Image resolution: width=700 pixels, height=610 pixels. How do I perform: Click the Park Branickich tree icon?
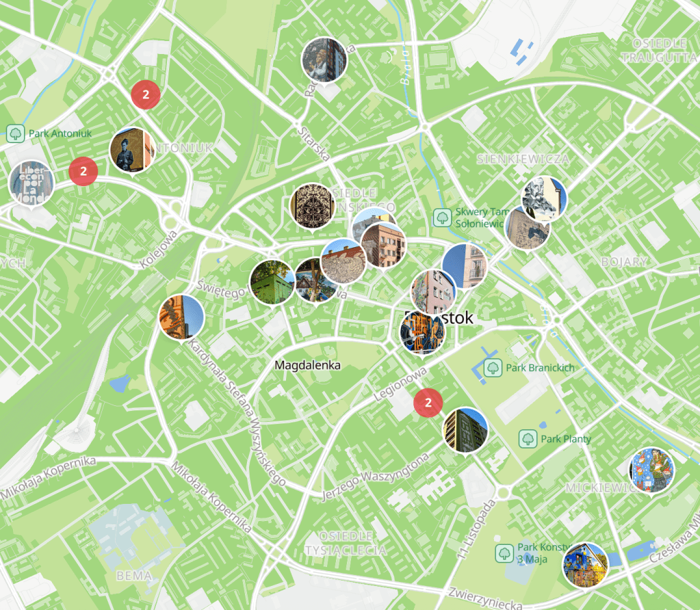pyautogui.click(x=493, y=368)
